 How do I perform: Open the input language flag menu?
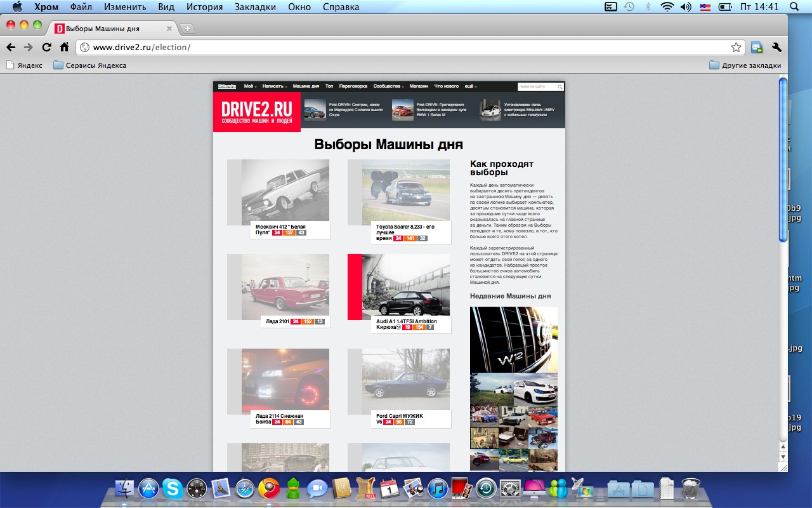click(705, 7)
